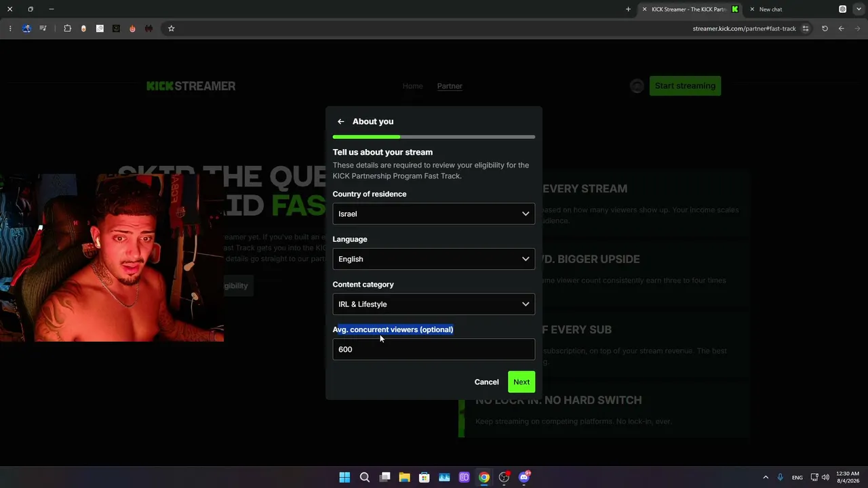Click the webcam overlay thumbnail

112,258
